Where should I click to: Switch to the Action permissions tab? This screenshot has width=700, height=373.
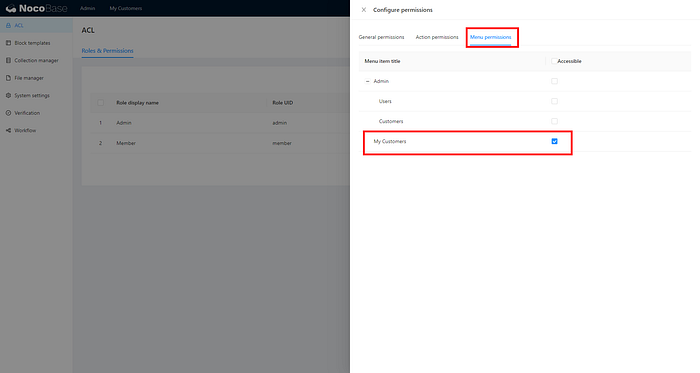point(437,37)
